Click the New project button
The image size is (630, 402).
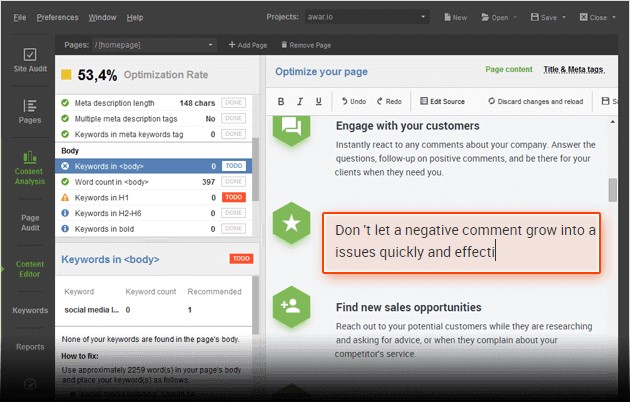tap(455, 17)
